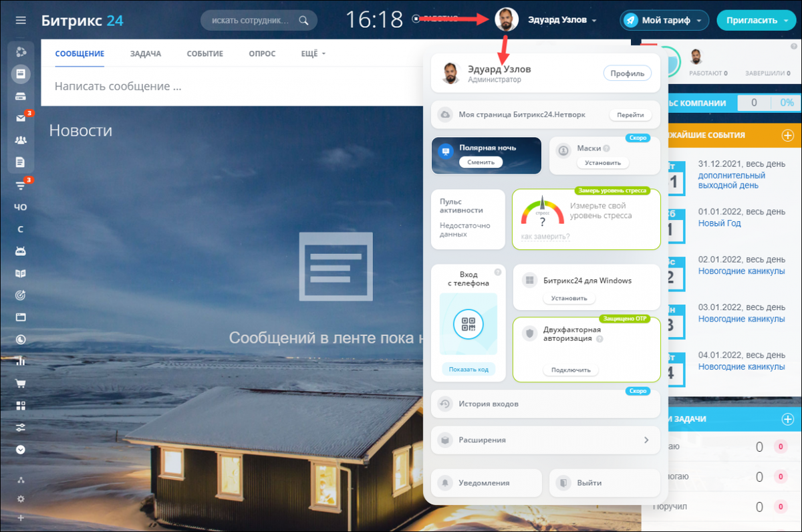802x532 pixels.
Task: Click Подключить for two-factor authorization
Action: 571,370
